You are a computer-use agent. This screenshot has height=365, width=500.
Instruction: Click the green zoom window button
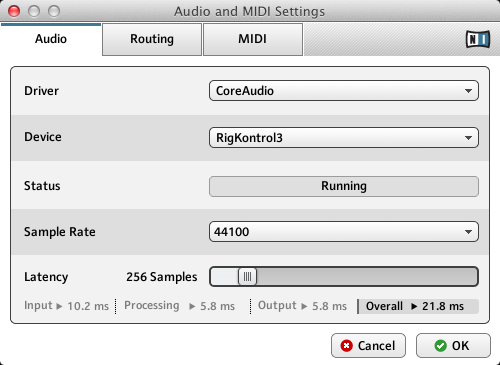click(54, 11)
